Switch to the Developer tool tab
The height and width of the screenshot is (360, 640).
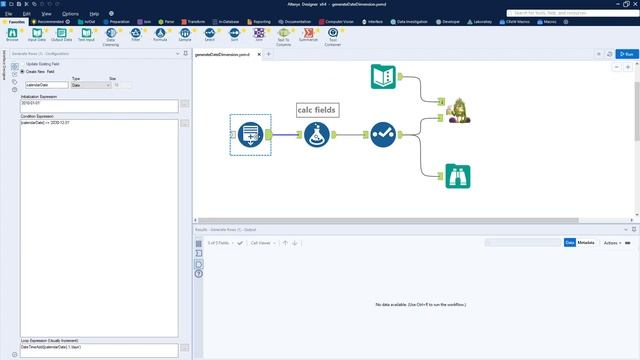tap(448, 22)
